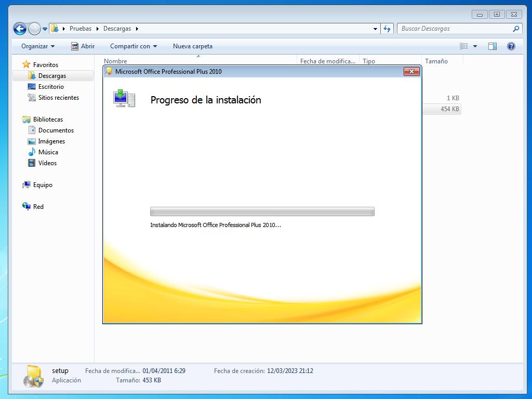This screenshot has height=399, width=532.
Task: Click the Buscar Descargas search field
Action: [455, 29]
